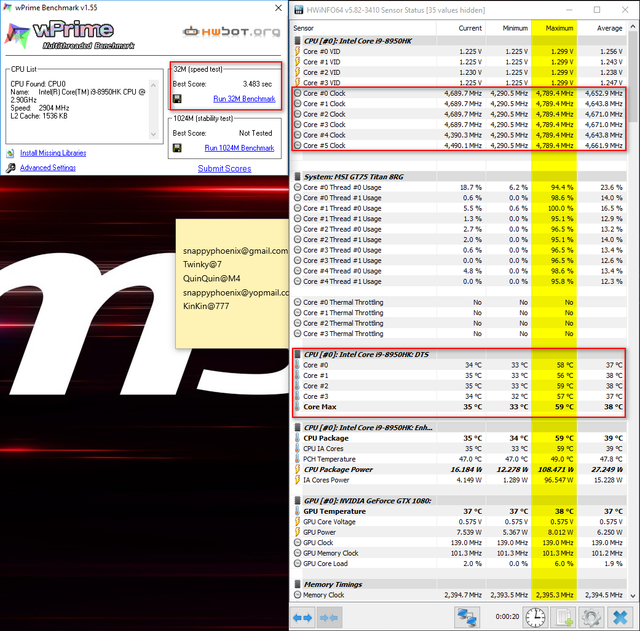Open the hwbot.org logo
The height and width of the screenshot is (631, 640).
231,31
